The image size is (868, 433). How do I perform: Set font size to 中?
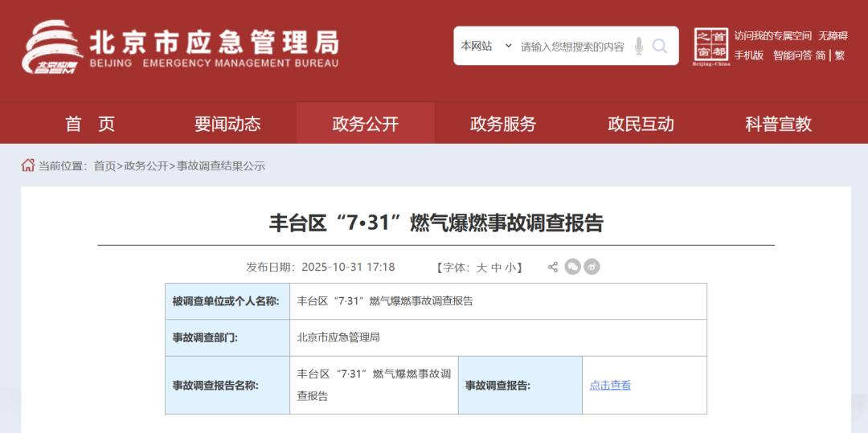point(496,268)
